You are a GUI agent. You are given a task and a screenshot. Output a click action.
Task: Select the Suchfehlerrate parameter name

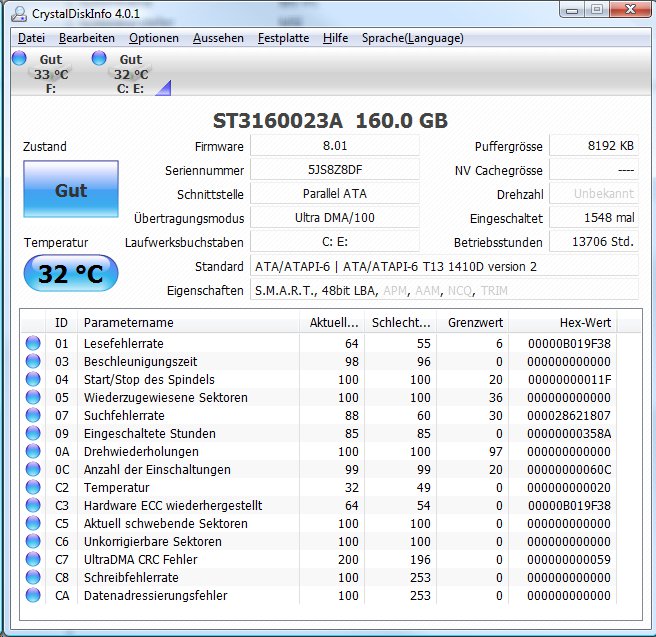[x=124, y=415]
